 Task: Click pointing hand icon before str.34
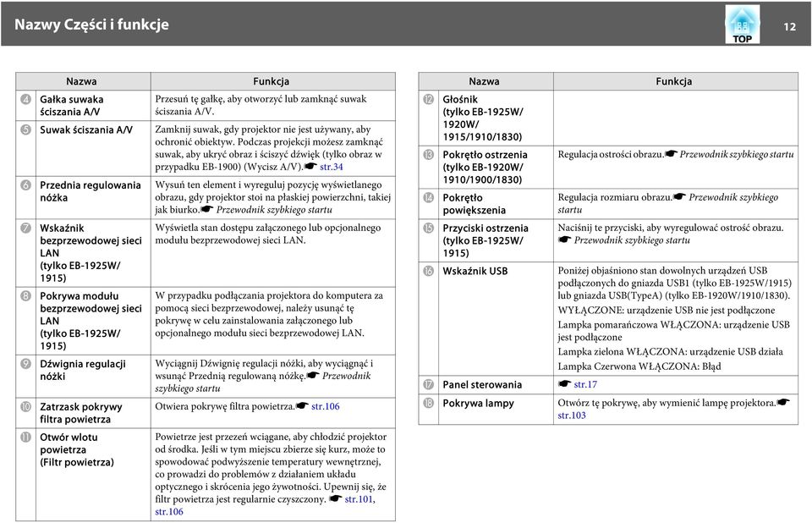310,167
